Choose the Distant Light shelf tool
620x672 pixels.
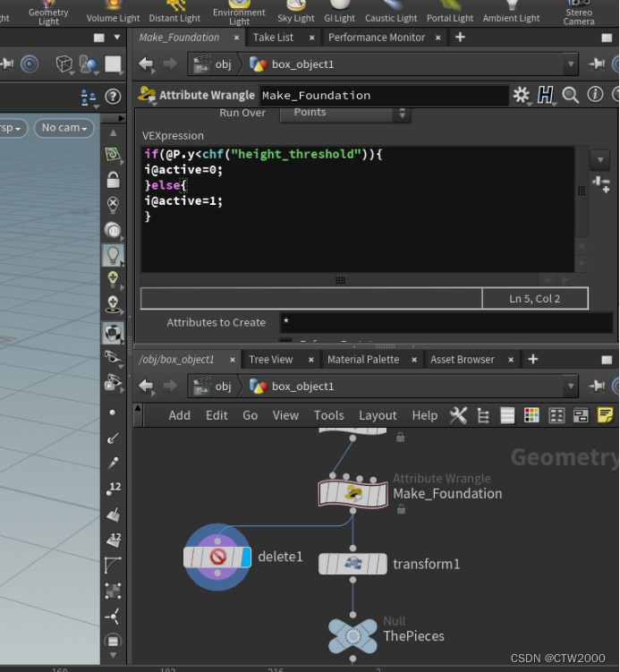pos(174,13)
